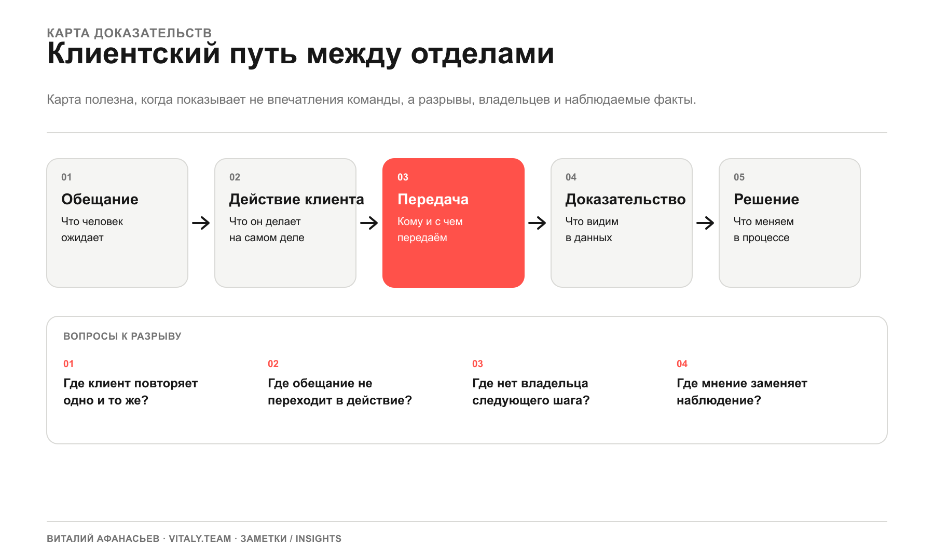
Task: Click the title Клиентский путь между отделами
Action: click(x=300, y=53)
